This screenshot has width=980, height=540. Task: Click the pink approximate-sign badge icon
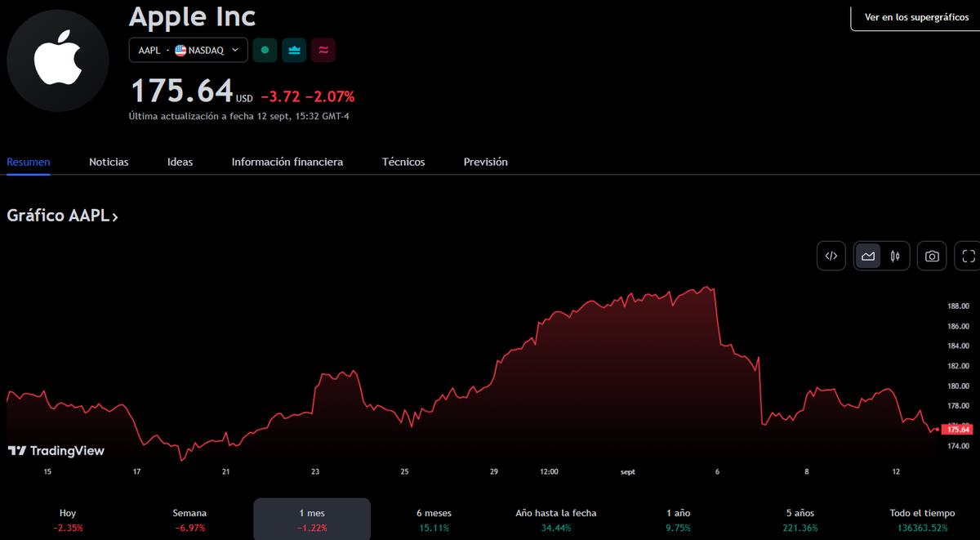[323, 50]
